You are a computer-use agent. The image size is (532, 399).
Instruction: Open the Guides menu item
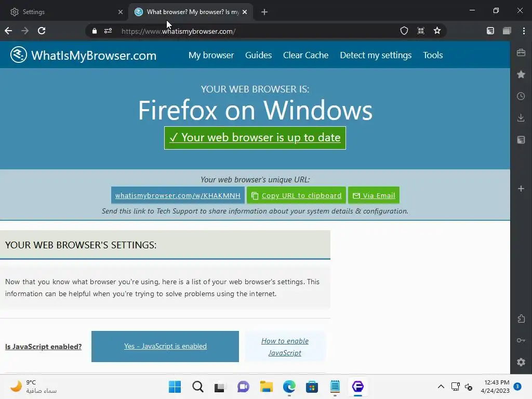pyautogui.click(x=258, y=55)
